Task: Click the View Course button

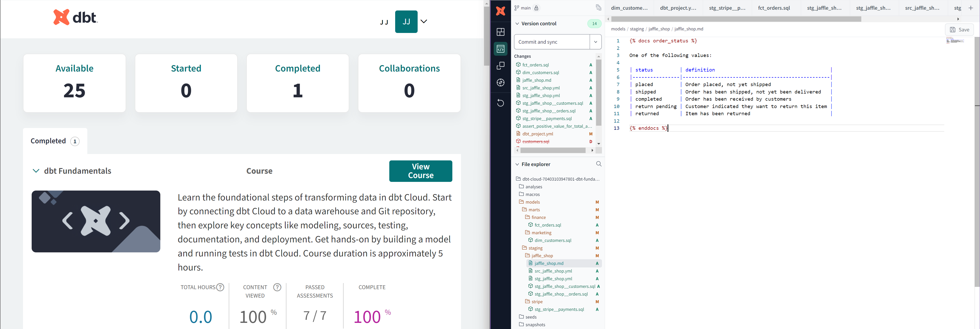Action: point(420,171)
